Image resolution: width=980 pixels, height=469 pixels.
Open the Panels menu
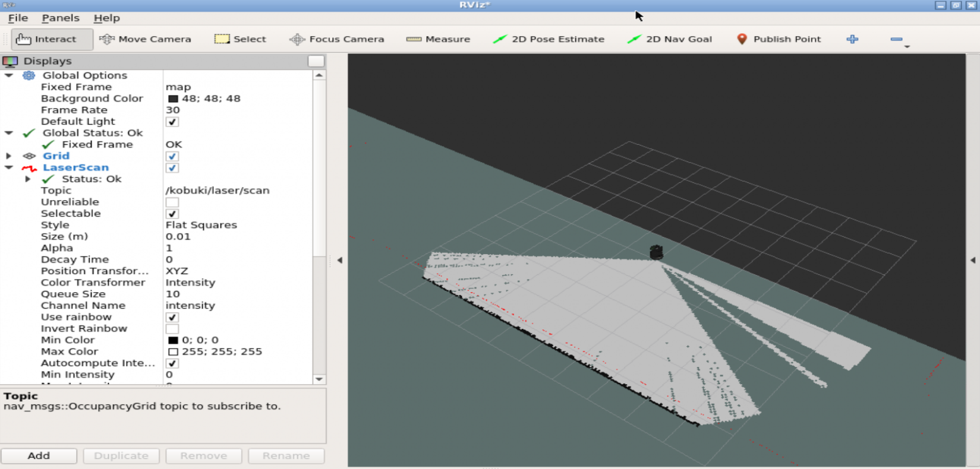click(60, 18)
